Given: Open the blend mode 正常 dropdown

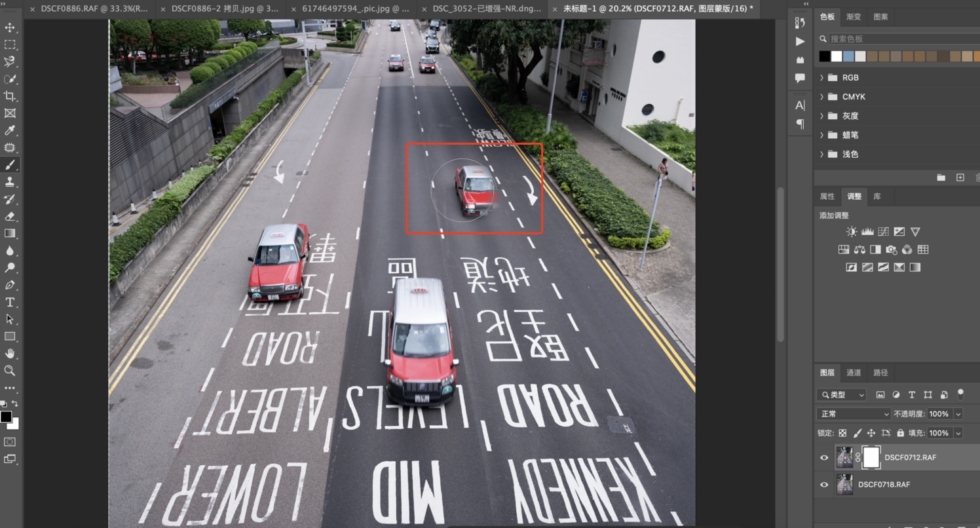Looking at the screenshot, I should pos(854,414).
